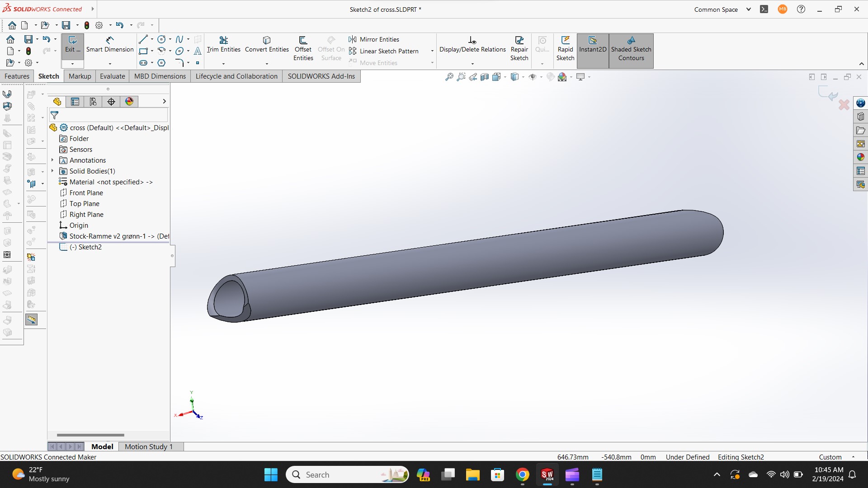Viewport: 868px width, 488px height.
Task: Open Display/Delete Relations dropdown arrow
Action: (x=472, y=64)
